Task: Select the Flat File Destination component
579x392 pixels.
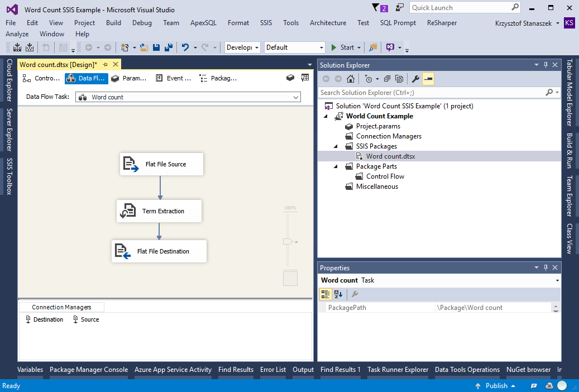Action: pyautogui.click(x=159, y=251)
